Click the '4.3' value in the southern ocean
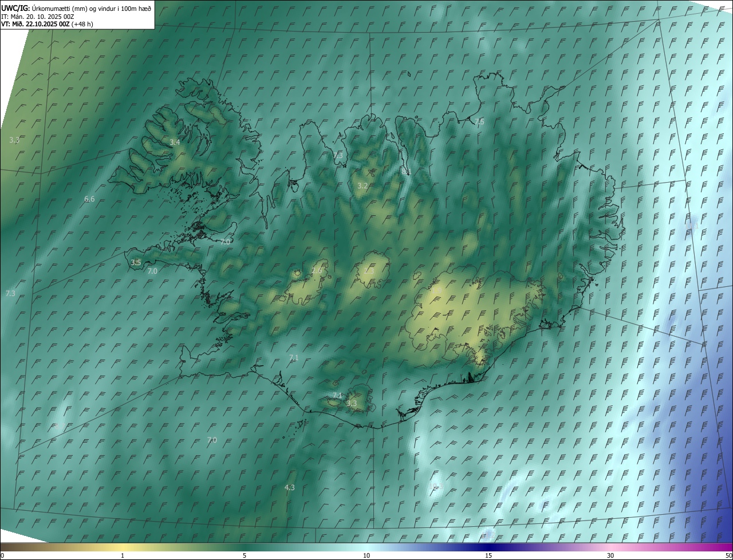Image resolution: width=733 pixels, height=560 pixels. 290,487
